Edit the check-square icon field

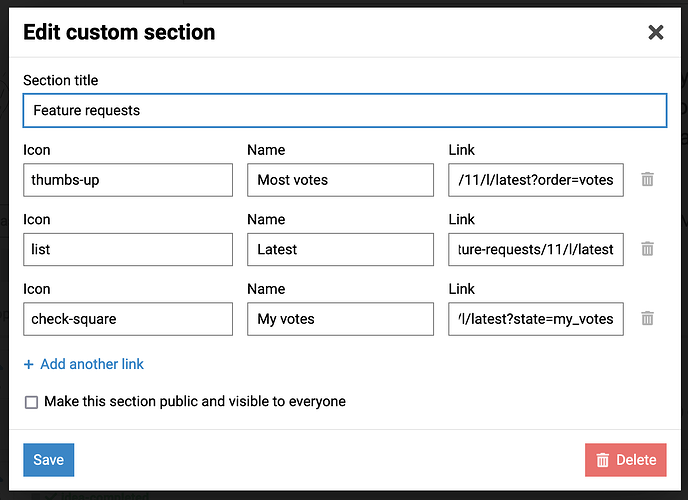[128, 319]
